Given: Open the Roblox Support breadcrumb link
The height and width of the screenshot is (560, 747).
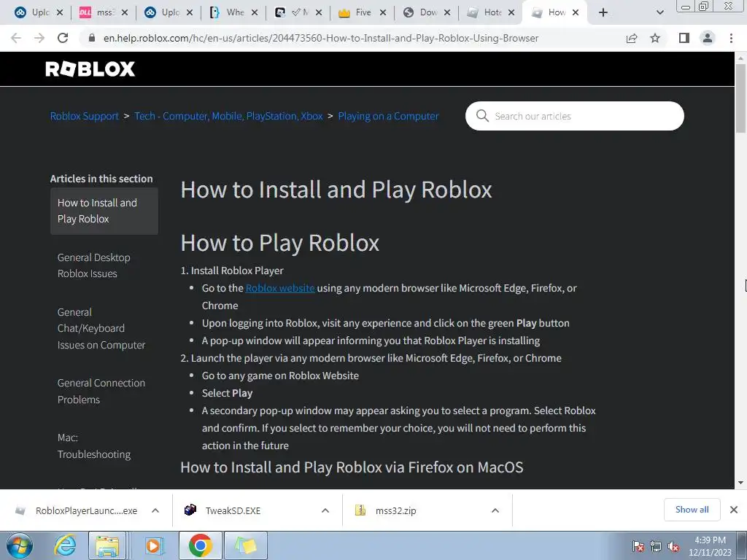Looking at the screenshot, I should pyautogui.click(x=85, y=116).
